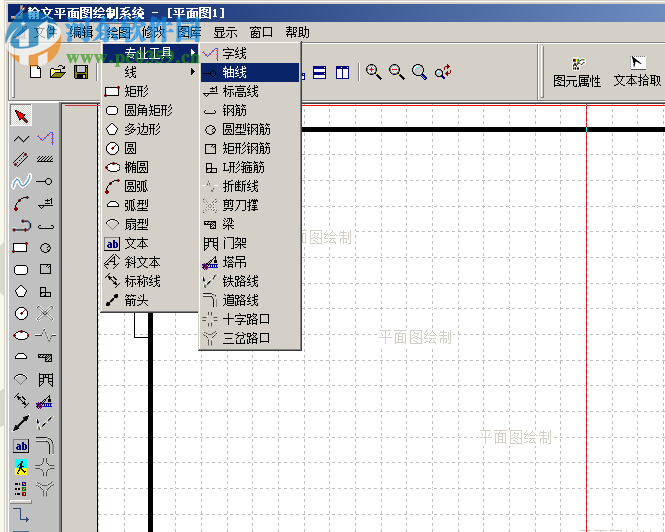Choose 文本 from the draw menu
This screenshot has height=532, width=665.
pos(151,244)
